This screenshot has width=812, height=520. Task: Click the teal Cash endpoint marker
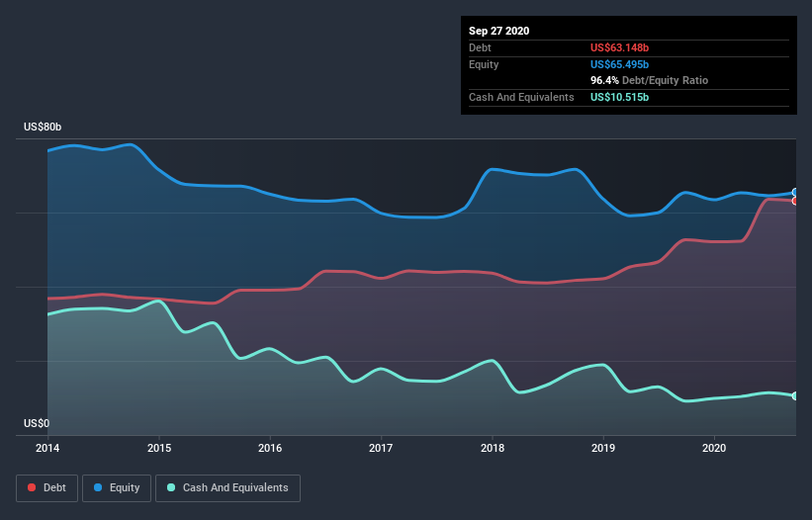pos(795,395)
